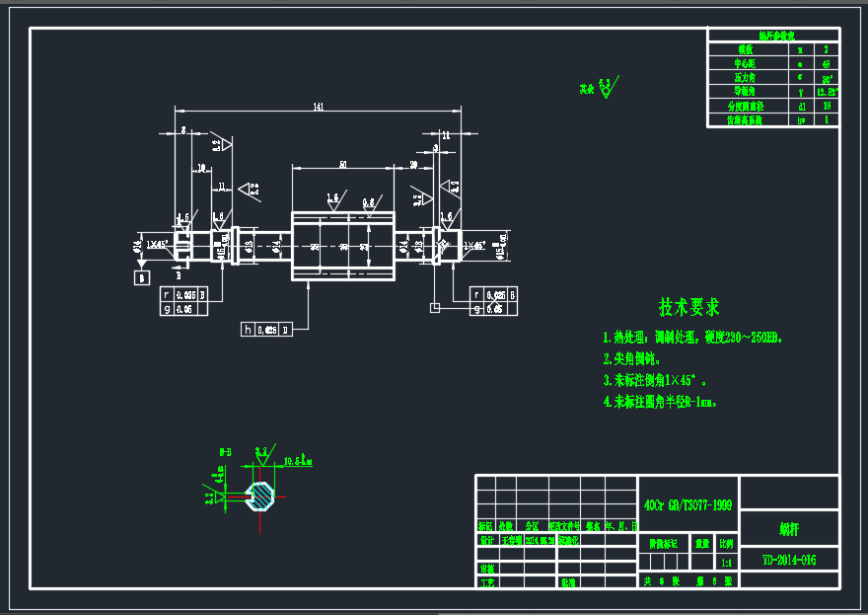
Task: Select the 10.5±0.2 dimension in section view
Action: click(x=297, y=462)
